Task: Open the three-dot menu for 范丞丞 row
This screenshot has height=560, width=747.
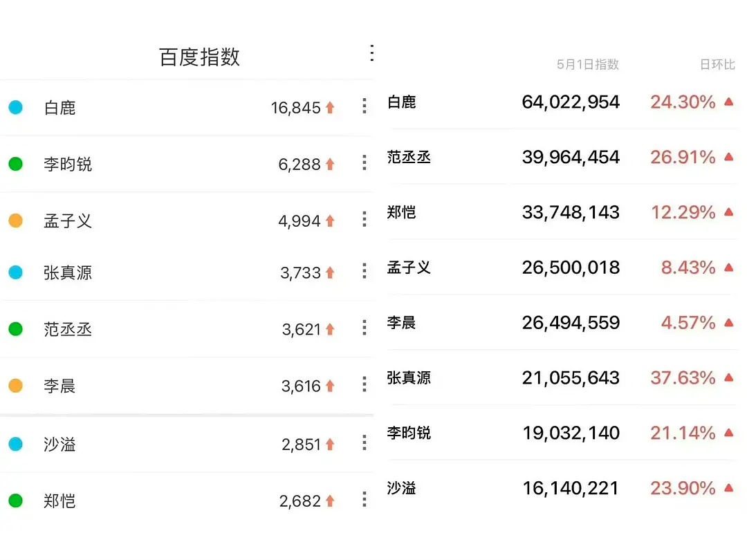Action: (365, 328)
